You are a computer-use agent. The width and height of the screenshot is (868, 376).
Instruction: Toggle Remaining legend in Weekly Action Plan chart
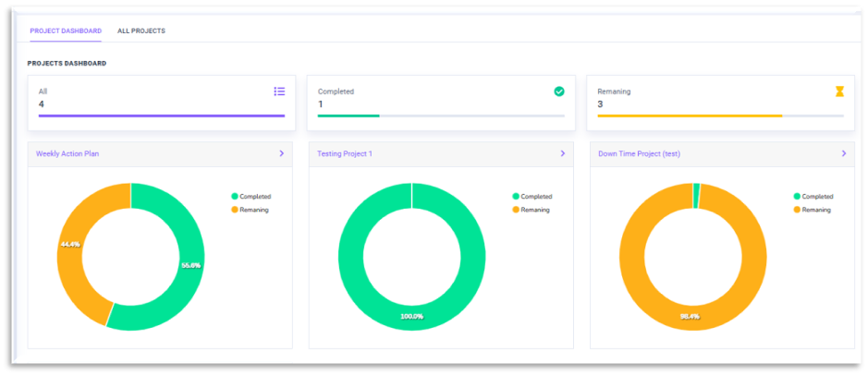point(251,210)
